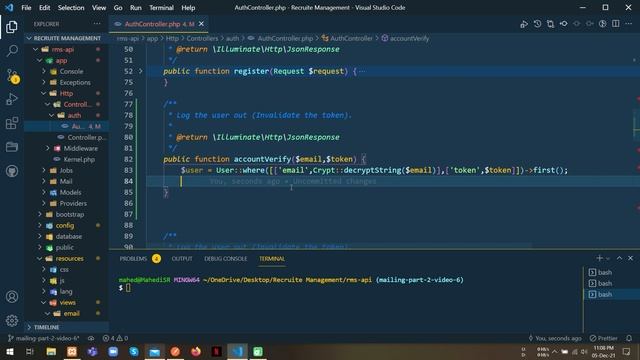
Task: Maximize the terminal panel with caret icon
Action: pyautogui.click(x=619, y=258)
